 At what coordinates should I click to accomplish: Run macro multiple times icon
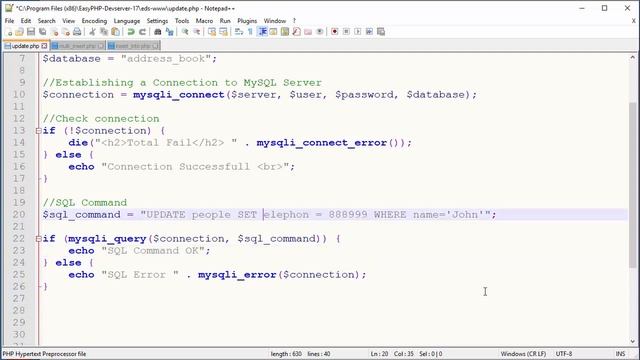click(369, 32)
